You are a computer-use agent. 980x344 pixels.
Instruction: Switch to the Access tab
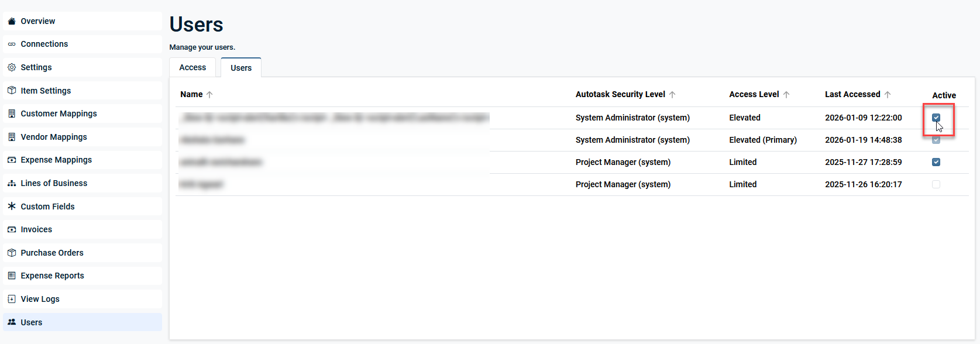click(x=192, y=67)
